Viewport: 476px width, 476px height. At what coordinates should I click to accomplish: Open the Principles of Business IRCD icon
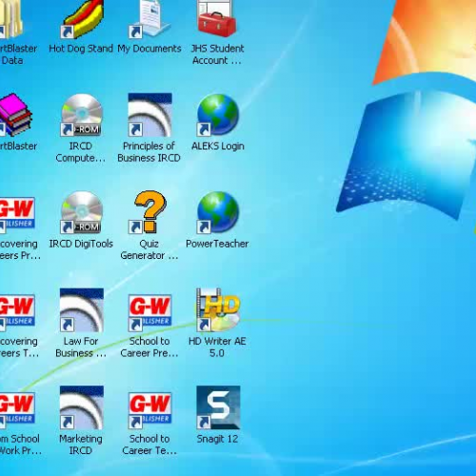(149, 115)
